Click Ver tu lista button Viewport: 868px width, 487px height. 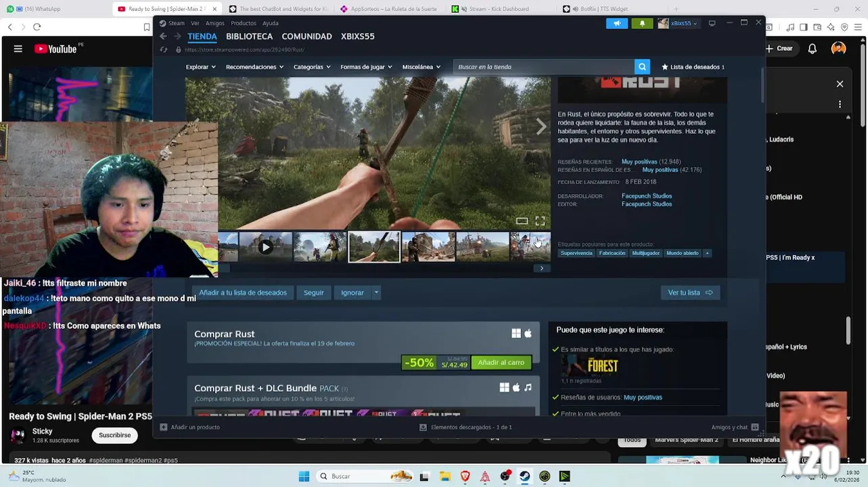[690, 292]
